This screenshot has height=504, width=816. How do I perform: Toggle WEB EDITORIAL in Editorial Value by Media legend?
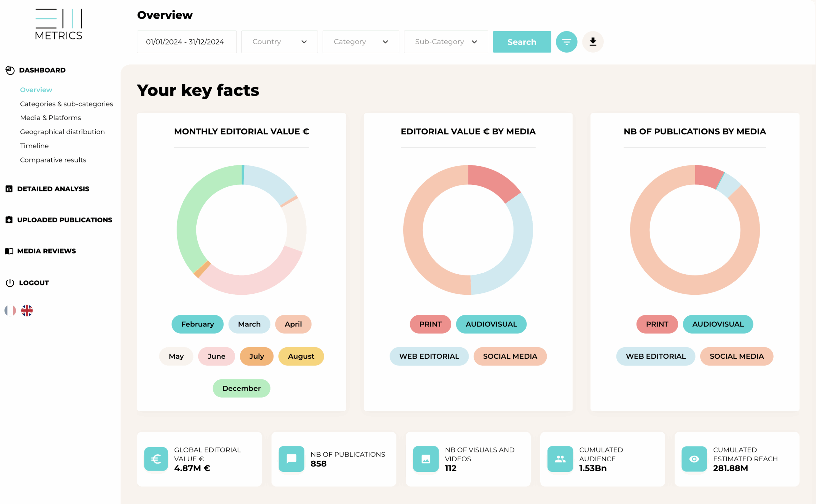pos(429,356)
